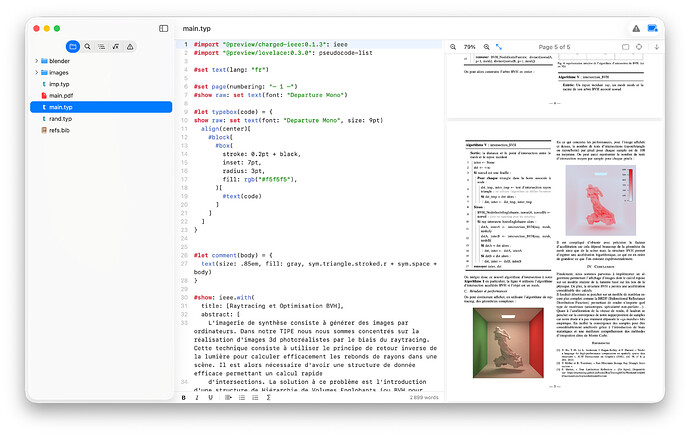Click the rectangle page-view icon in preview toolbar
The image size is (690, 436).
click(625, 47)
